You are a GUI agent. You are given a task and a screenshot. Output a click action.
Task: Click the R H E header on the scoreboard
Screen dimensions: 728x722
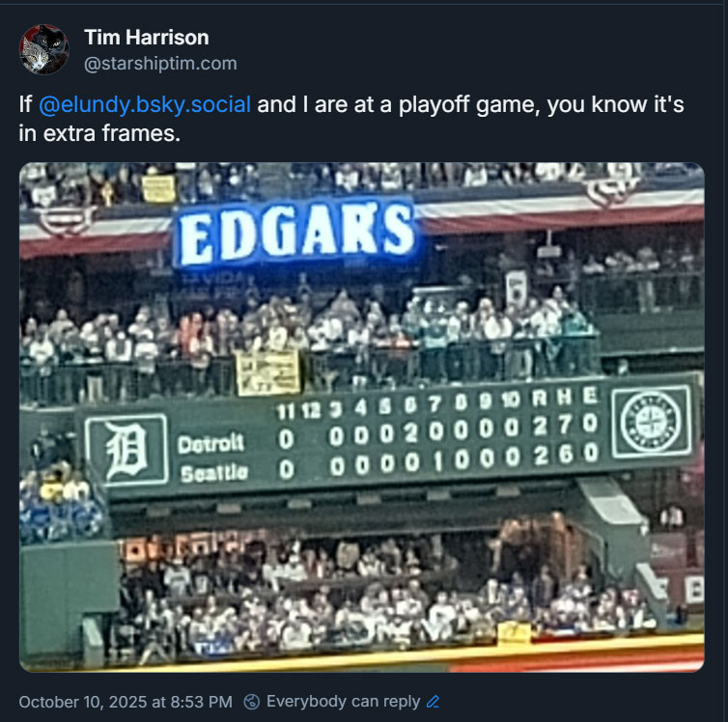[565, 397]
